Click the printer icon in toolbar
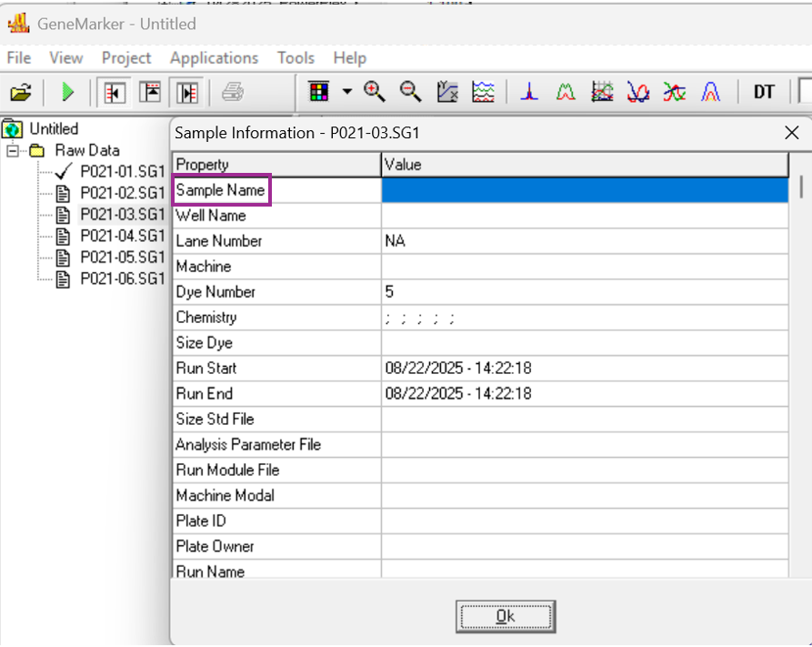812x647 pixels. [x=233, y=92]
